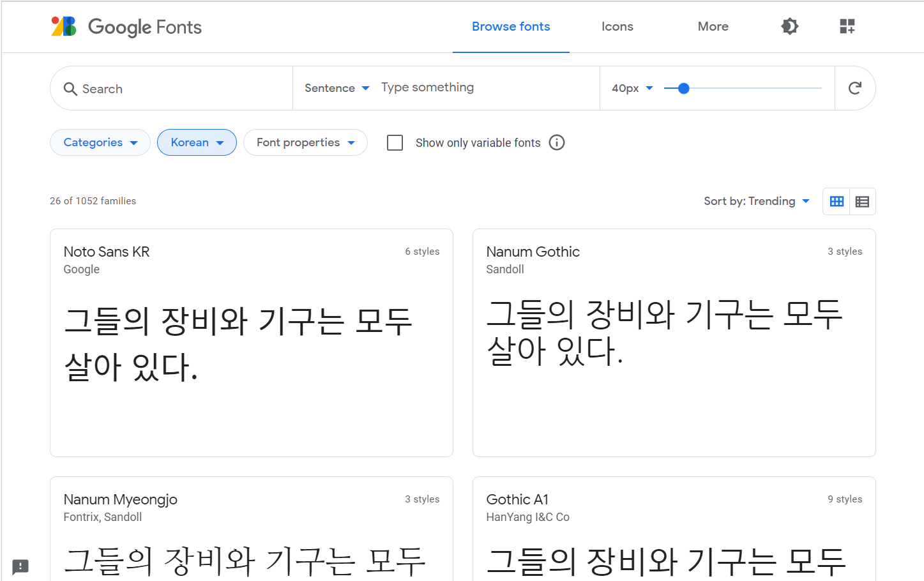Switch to list view

[862, 202]
